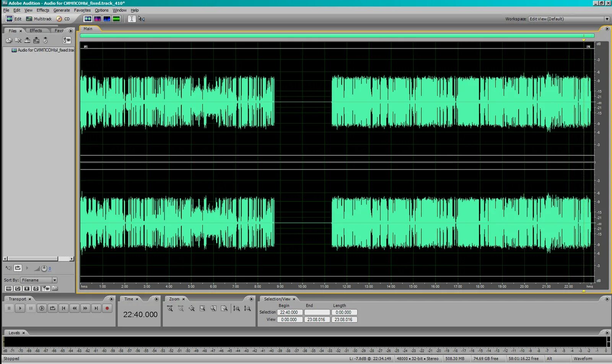Insert into Multitrack session button
Screen dimensions: 612x364
[x=36, y=40]
